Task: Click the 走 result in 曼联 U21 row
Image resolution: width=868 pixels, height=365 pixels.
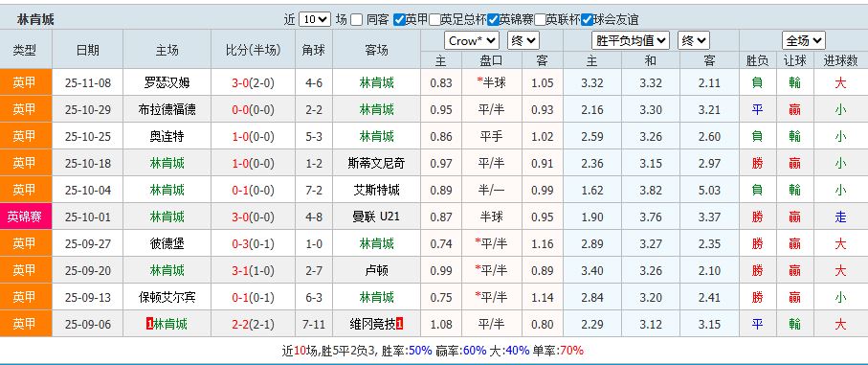Action: [x=840, y=217]
